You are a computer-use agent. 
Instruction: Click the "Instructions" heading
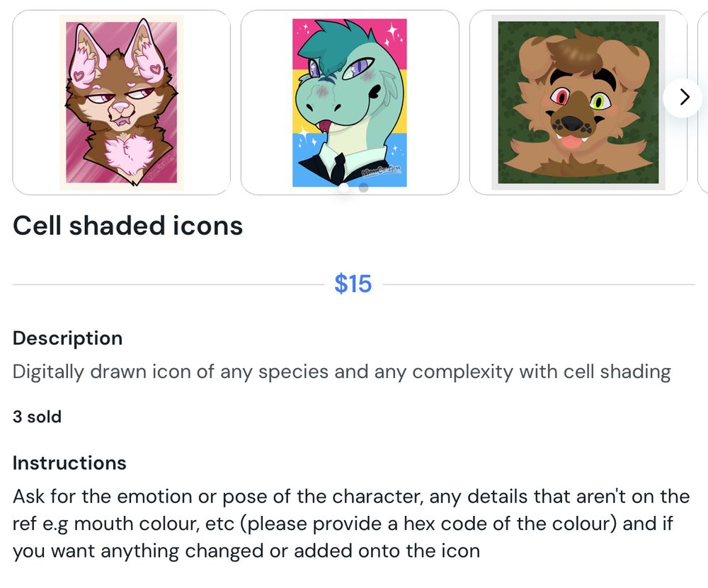(69, 463)
